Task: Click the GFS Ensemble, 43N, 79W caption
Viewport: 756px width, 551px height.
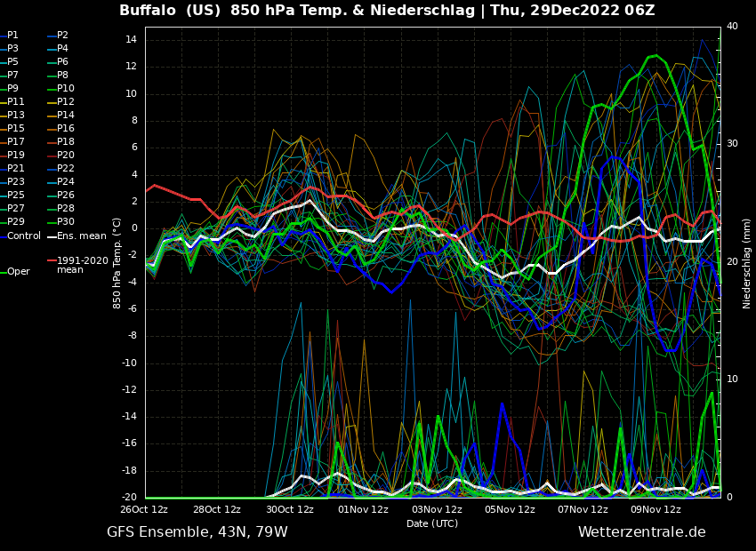Action: (x=197, y=532)
